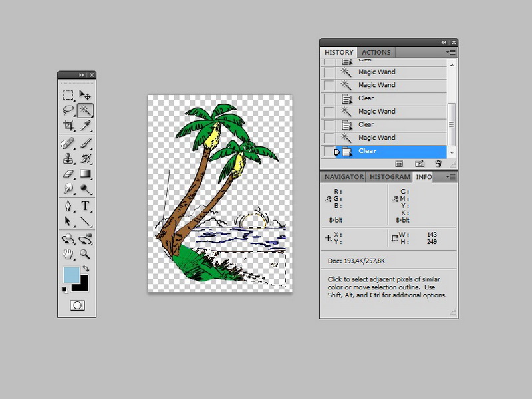The width and height of the screenshot is (532, 399).
Task: Collapse the History panel group to icons
Action: pyautogui.click(x=444, y=43)
